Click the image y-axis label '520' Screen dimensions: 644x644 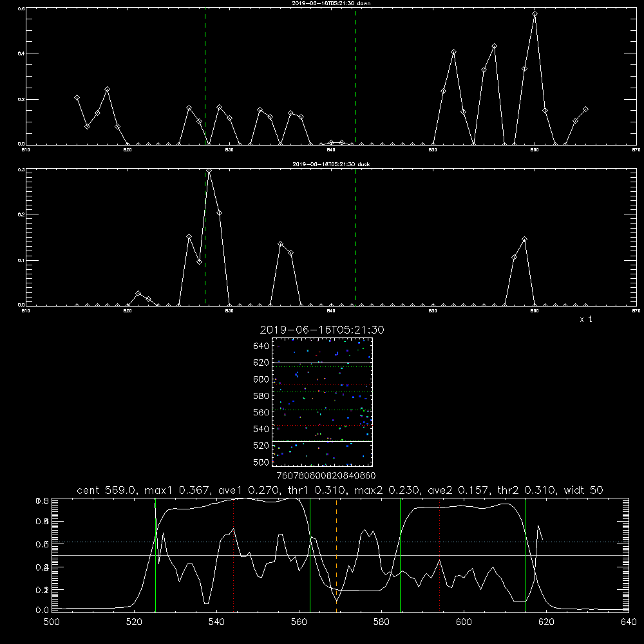261,446
